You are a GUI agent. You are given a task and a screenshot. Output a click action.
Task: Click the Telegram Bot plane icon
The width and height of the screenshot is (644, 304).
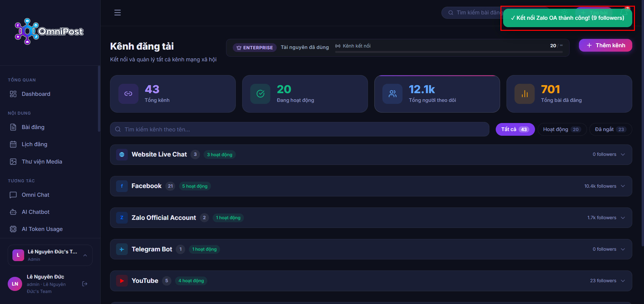[122, 249]
